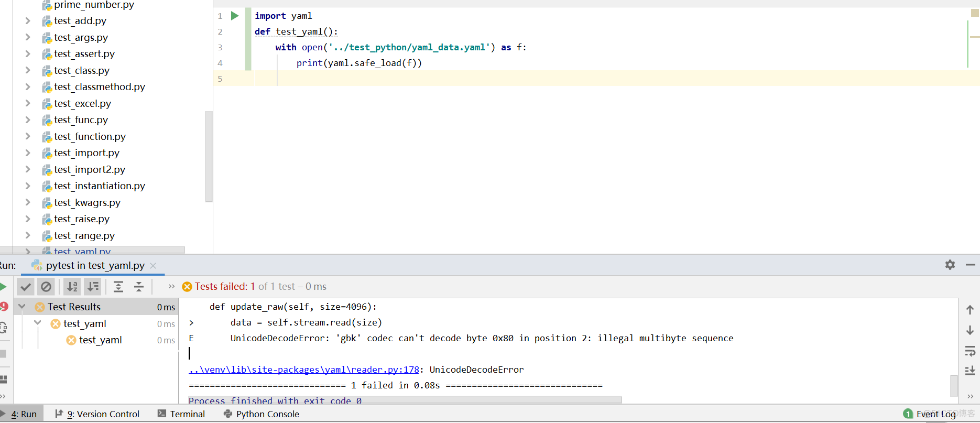Image resolution: width=980 pixels, height=423 pixels.
Task: Jump to previous failed trace with up arrow
Action: pos(970,310)
